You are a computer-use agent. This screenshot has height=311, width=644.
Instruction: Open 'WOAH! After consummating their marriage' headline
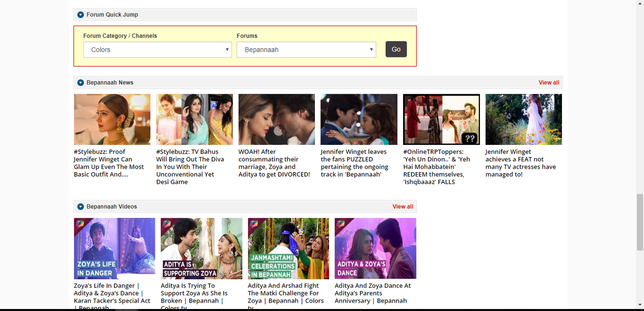[x=274, y=163]
